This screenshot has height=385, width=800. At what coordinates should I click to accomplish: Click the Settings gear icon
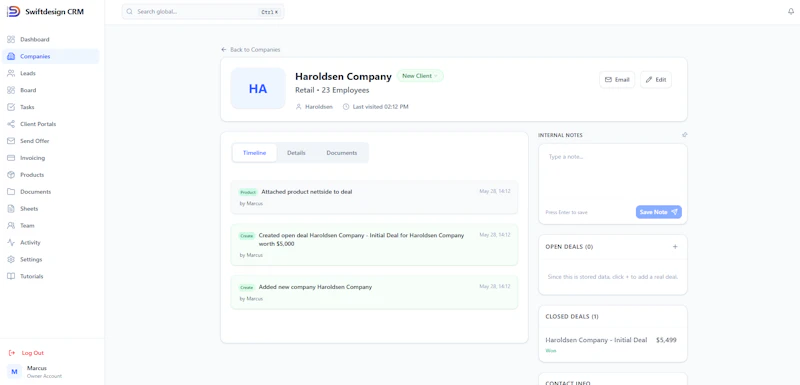coord(11,259)
